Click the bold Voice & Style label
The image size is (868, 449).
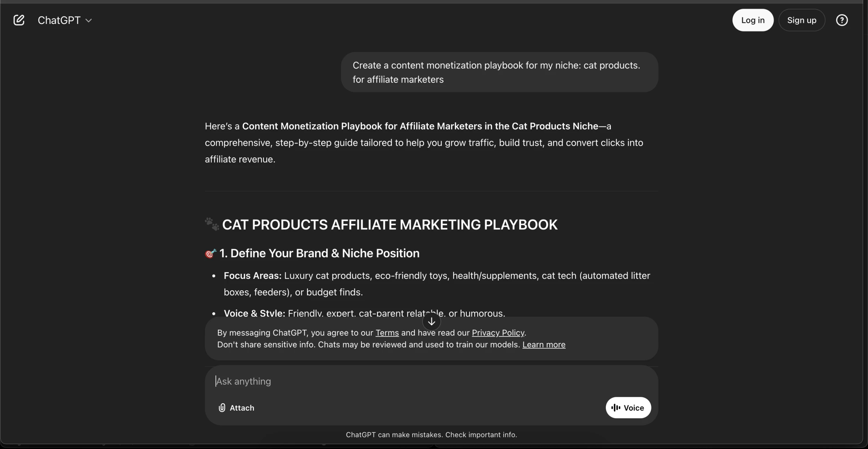pos(254,313)
